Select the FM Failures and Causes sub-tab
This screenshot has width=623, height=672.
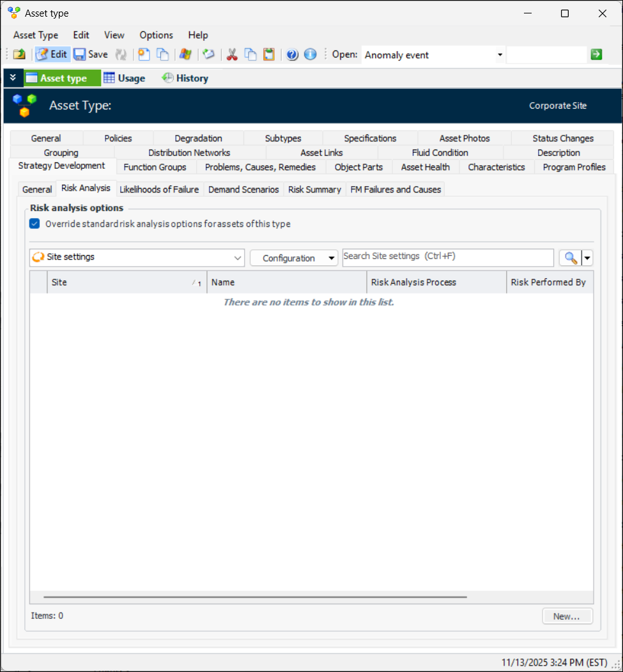396,189
